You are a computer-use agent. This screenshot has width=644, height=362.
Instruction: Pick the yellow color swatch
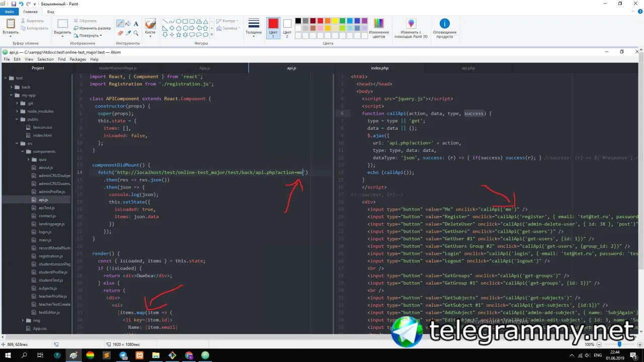click(335, 21)
